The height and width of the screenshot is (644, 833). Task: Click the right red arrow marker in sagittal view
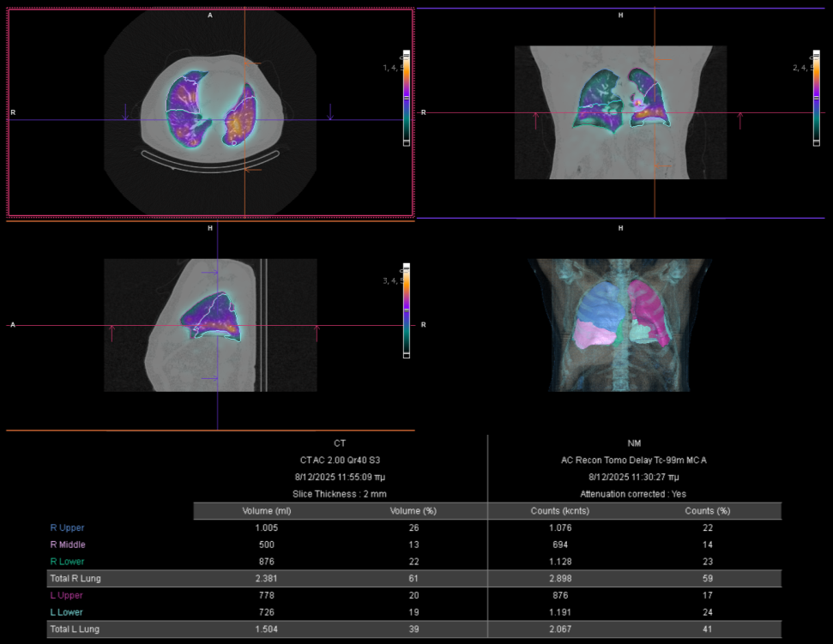point(317,333)
